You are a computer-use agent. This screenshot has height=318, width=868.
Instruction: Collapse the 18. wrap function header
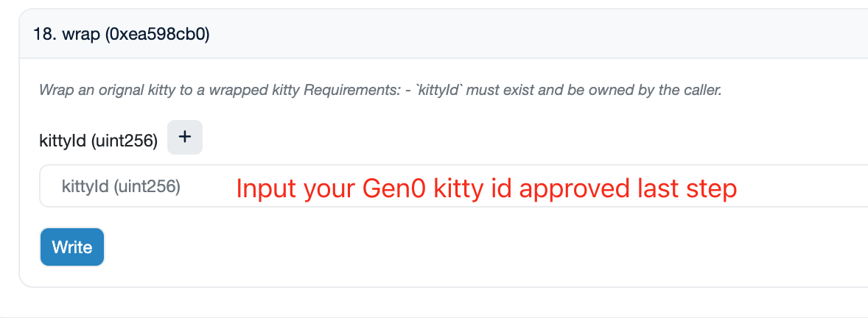point(442,35)
